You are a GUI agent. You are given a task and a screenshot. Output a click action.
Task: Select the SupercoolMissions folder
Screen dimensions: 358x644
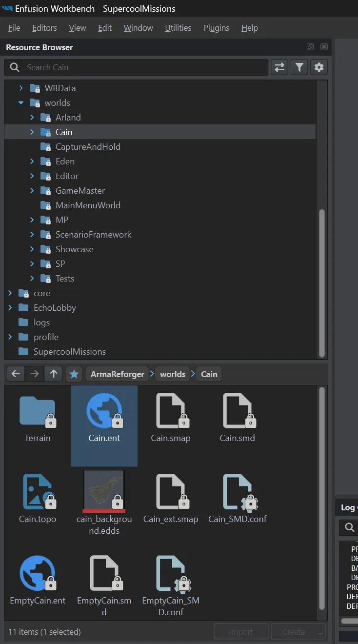point(69,352)
